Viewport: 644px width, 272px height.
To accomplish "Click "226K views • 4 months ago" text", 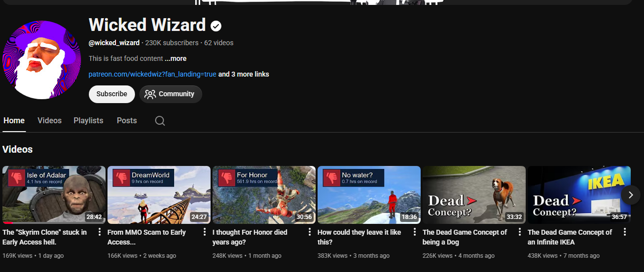I will click(458, 256).
